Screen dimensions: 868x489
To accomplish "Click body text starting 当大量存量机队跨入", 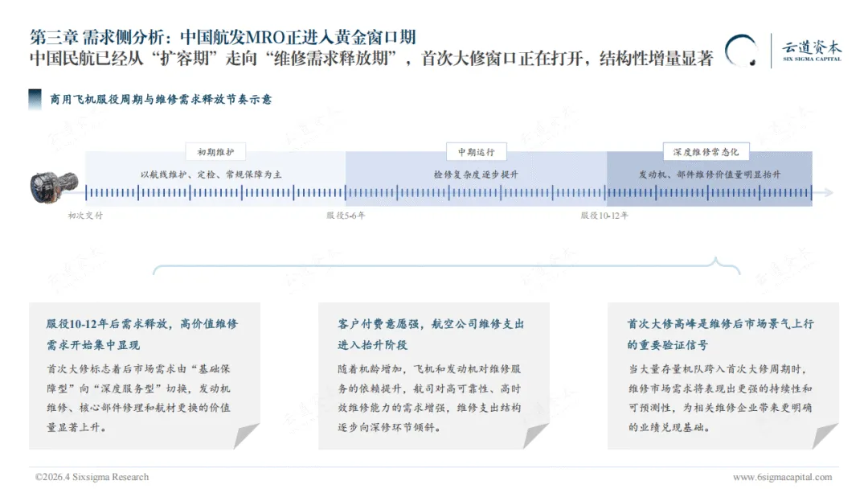I will [719, 398].
